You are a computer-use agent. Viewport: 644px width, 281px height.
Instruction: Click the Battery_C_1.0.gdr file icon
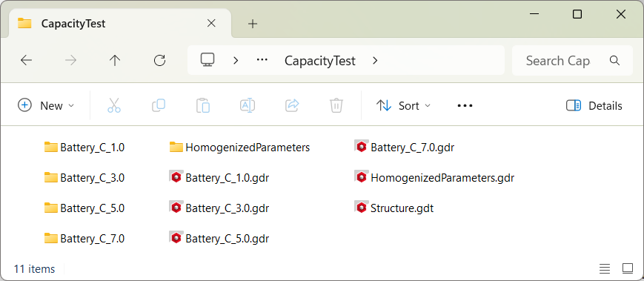click(x=176, y=177)
